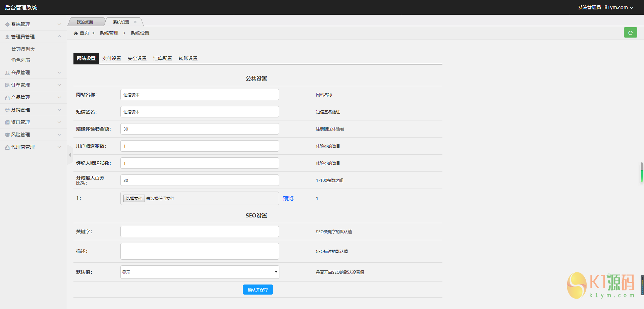Open the 81ym.com account dropdown
The image size is (644, 309).
click(x=619, y=7)
